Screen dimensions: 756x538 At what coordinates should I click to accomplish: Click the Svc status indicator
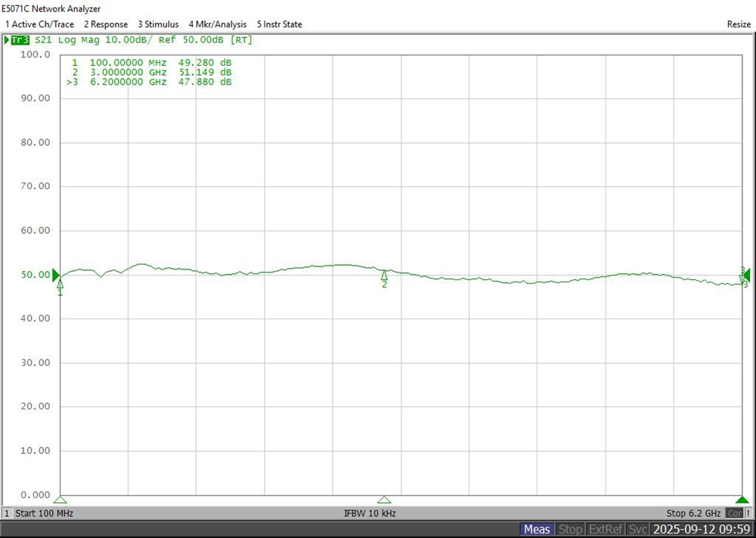[x=638, y=529]
